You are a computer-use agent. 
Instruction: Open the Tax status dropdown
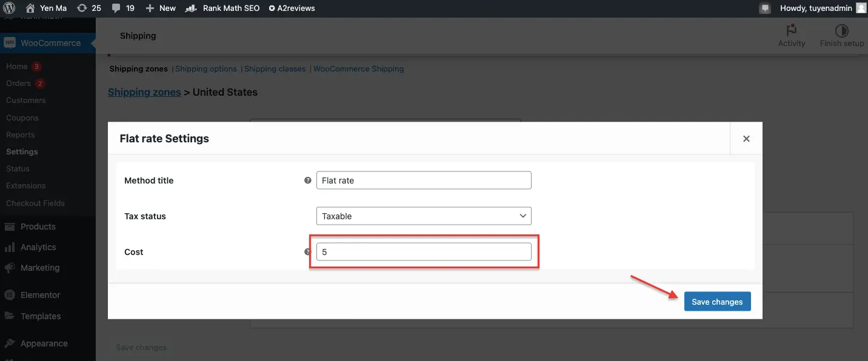[424, 216]
